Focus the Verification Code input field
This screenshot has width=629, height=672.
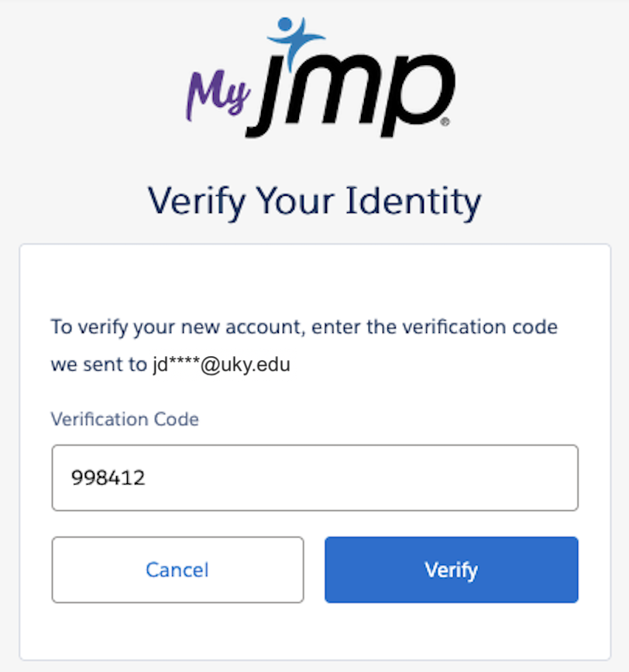pyautogui.click(x=314, y=478)
